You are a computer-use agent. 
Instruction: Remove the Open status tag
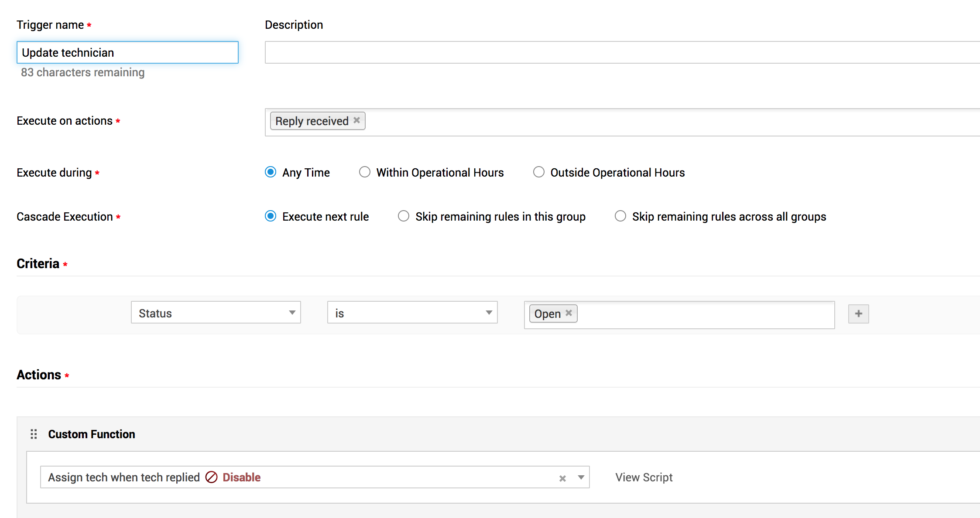(569, 313)
